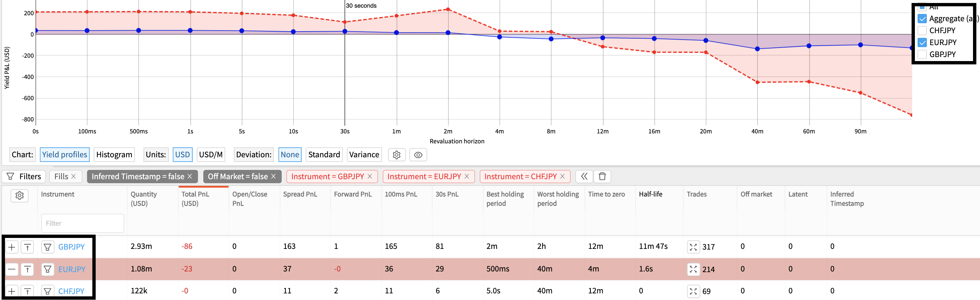Set deviation to Standard

point(324,155)
